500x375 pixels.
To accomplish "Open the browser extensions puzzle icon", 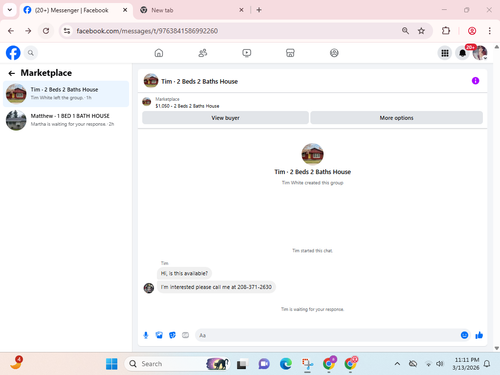I will [x=446, y=31].
